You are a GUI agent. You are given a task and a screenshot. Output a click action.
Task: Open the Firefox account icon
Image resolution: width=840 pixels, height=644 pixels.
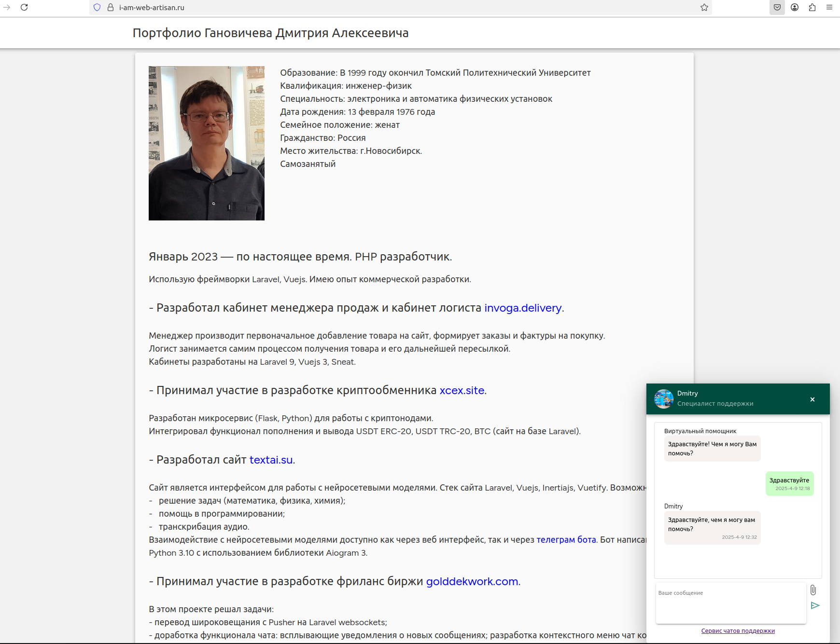pos(795,7)
